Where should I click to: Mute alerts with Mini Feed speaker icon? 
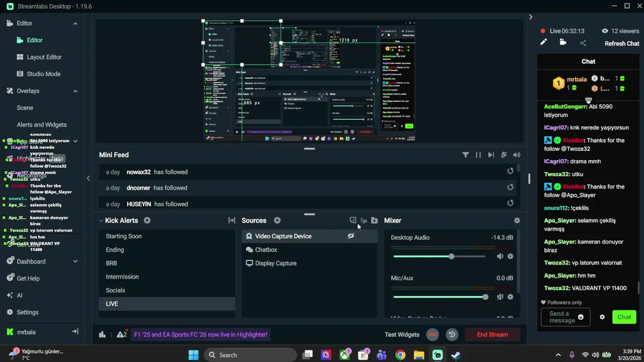coord(517,155)
